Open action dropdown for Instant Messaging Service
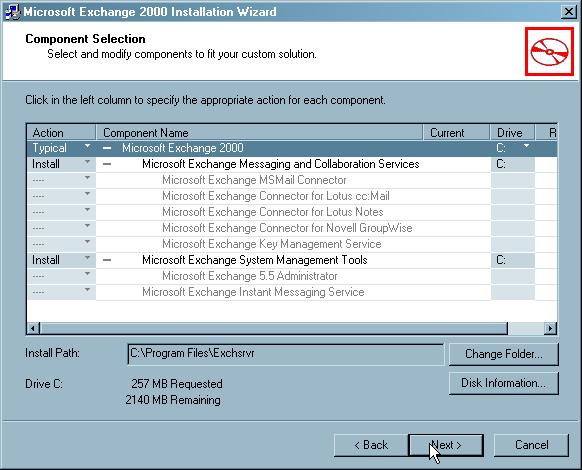Image resolution: width=582 pixels, height=470 pixels. [87, 290]
